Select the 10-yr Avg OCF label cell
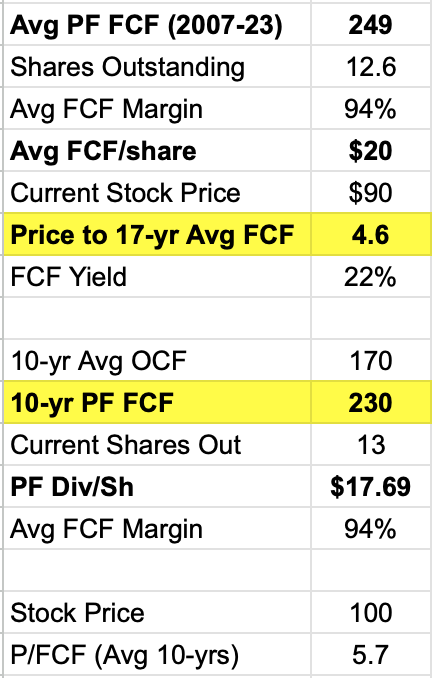Image resolution: width=432 pixels, height=678 pixels. pos(157,360)
